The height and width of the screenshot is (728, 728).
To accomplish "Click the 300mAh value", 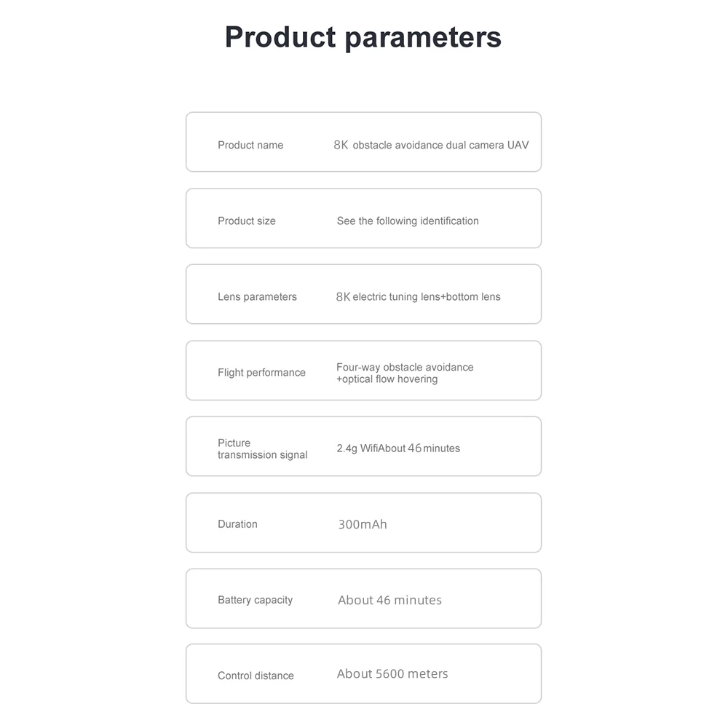I will coord(362,525).
